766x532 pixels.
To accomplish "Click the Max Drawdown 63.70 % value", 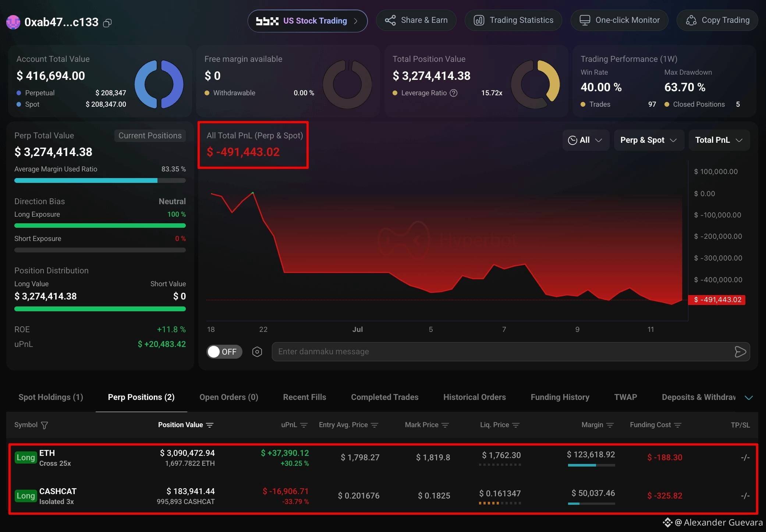I will click(685, 88).
